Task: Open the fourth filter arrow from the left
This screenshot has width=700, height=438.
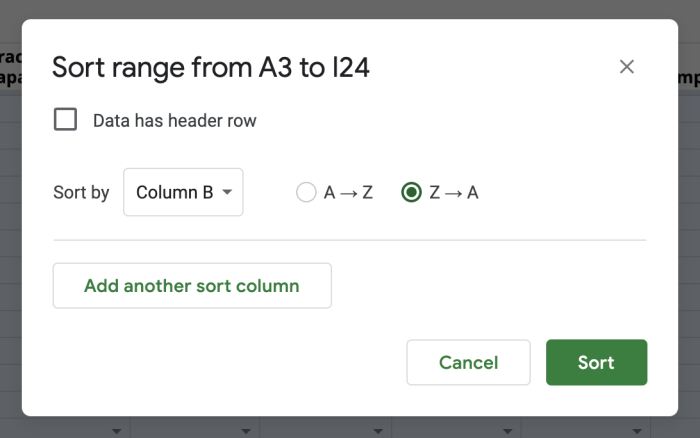Action: [507, 431]
